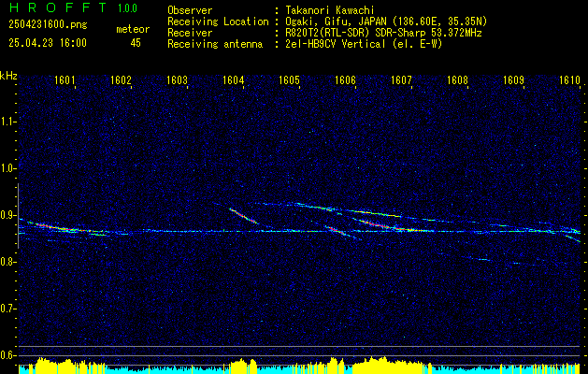Viewport: 588px width, 374px height.
Task: Click the version number 1.0.0
Action: tap(127, 8)
